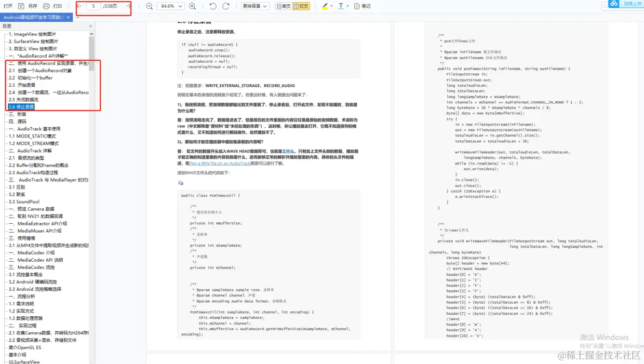The width and height of the screenshot is (644, 364).
Task: Open outline item 四、源码
Action: (17, 122)
